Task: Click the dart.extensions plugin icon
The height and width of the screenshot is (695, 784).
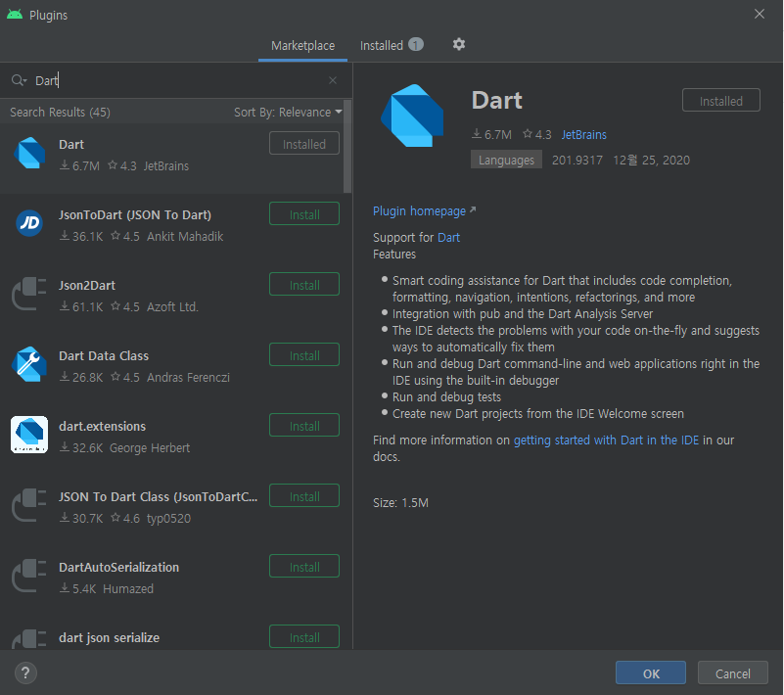Action: click(29, 435)
